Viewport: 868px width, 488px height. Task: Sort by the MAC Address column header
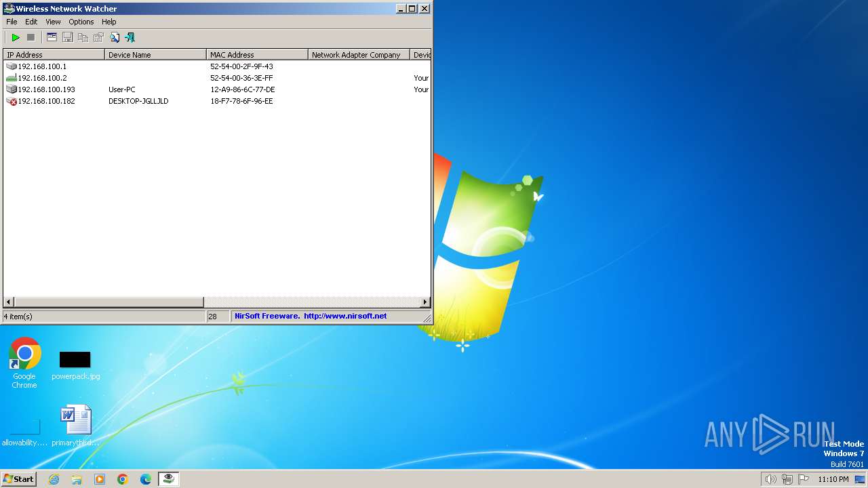tap(258, 55)
